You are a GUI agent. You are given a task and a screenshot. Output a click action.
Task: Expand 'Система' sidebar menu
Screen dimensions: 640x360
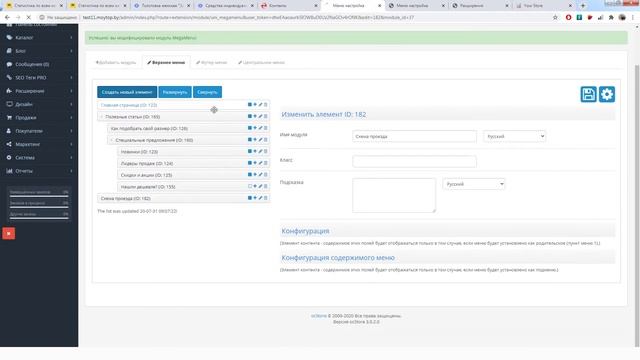click(39, 158)
